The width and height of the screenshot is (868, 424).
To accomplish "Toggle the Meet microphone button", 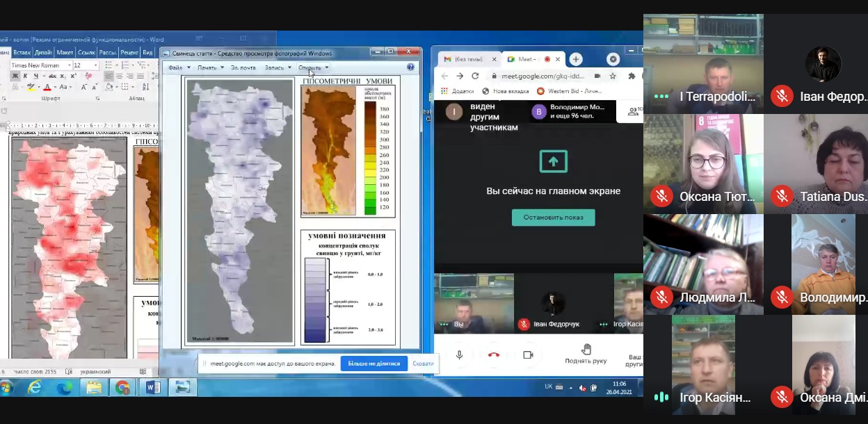I will [459, 354].
